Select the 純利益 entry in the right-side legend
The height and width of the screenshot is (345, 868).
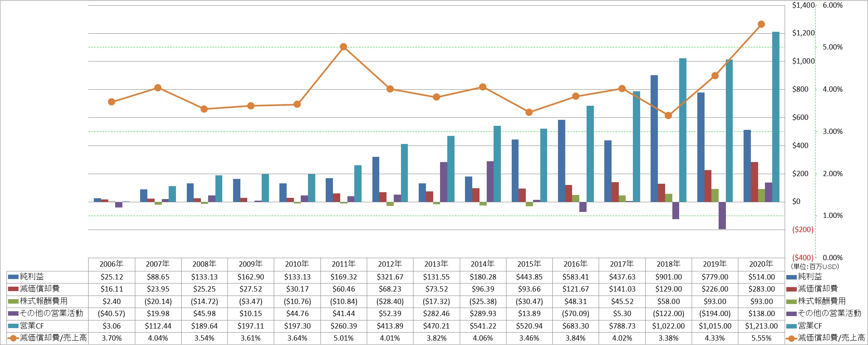coord(804,277)
